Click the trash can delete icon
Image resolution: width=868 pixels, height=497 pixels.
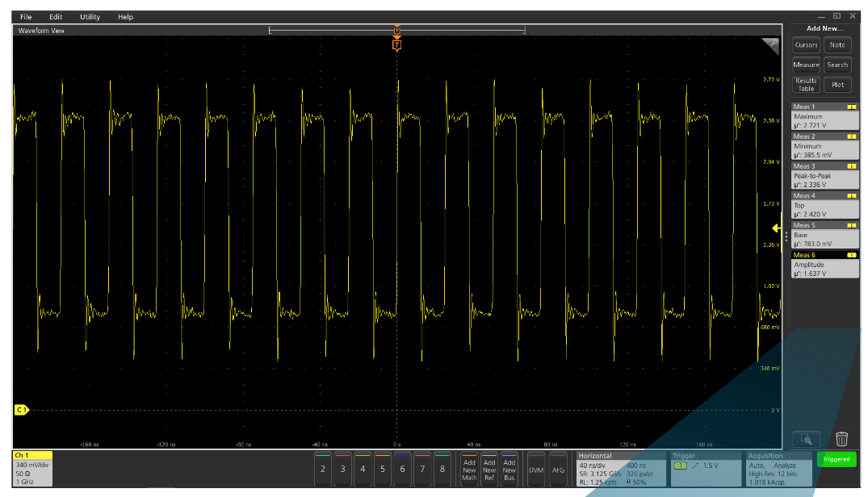841,439
